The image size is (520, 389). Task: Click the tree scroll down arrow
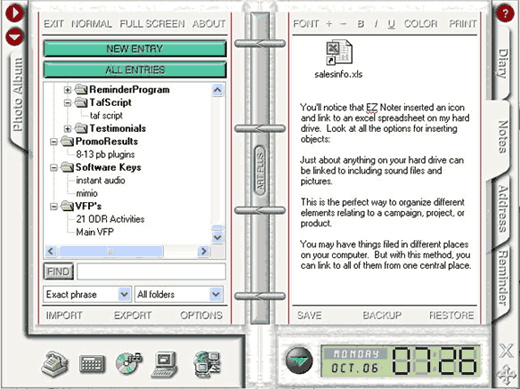coord(217,237)
